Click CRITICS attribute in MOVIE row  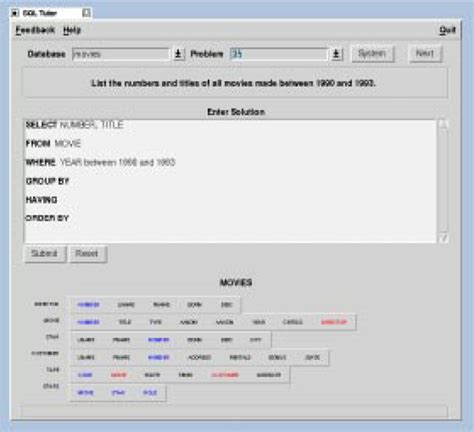[x=293, y=322]
